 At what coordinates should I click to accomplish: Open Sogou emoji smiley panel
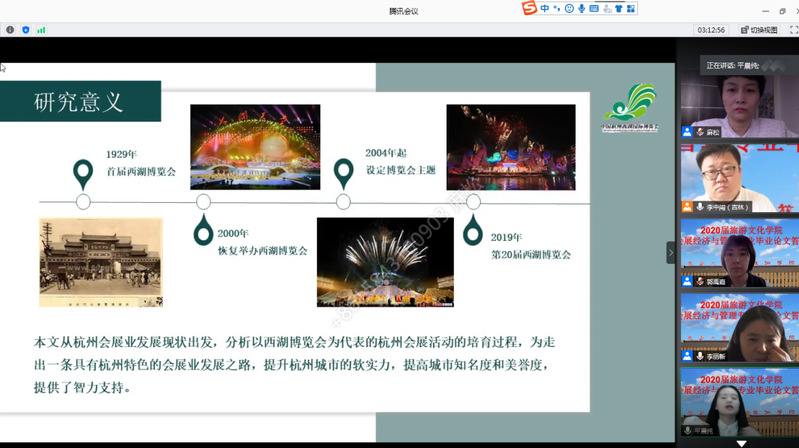[x=569, y=8]
